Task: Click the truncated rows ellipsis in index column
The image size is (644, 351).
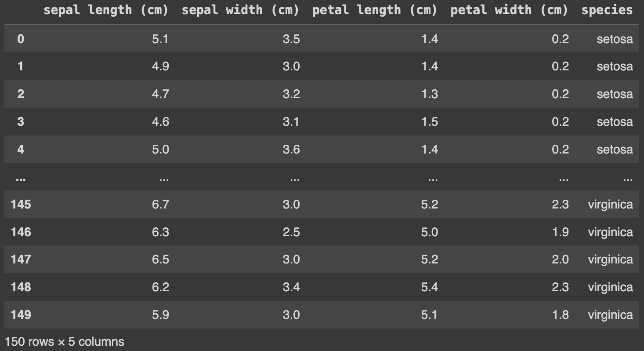Action: pos(20,179)
